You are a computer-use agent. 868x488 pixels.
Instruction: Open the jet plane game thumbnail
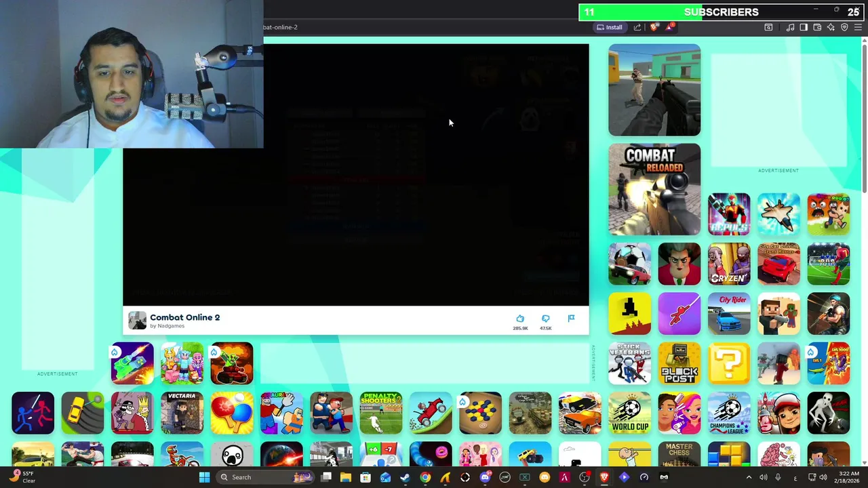(778, 214)
